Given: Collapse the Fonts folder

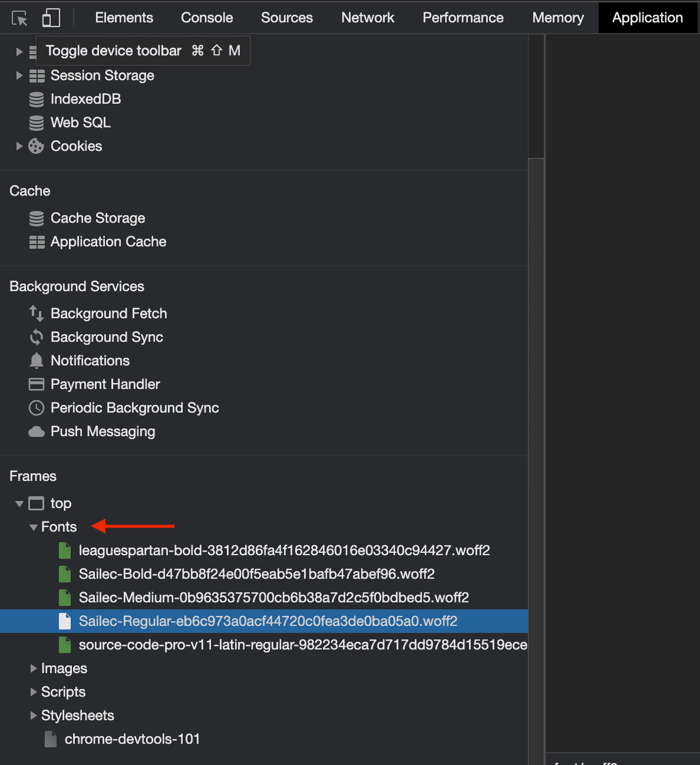Looking at the screenshot, I should pyautogui.click(x=34, y=527).
